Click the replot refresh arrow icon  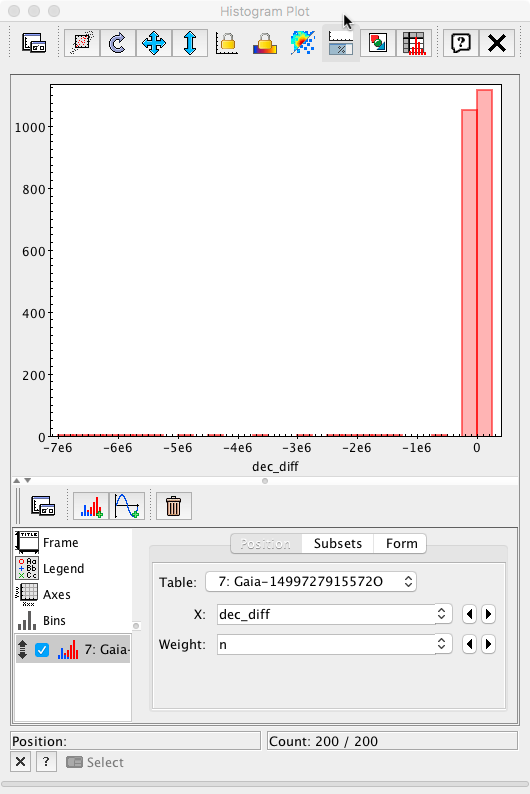click(118, 43)
